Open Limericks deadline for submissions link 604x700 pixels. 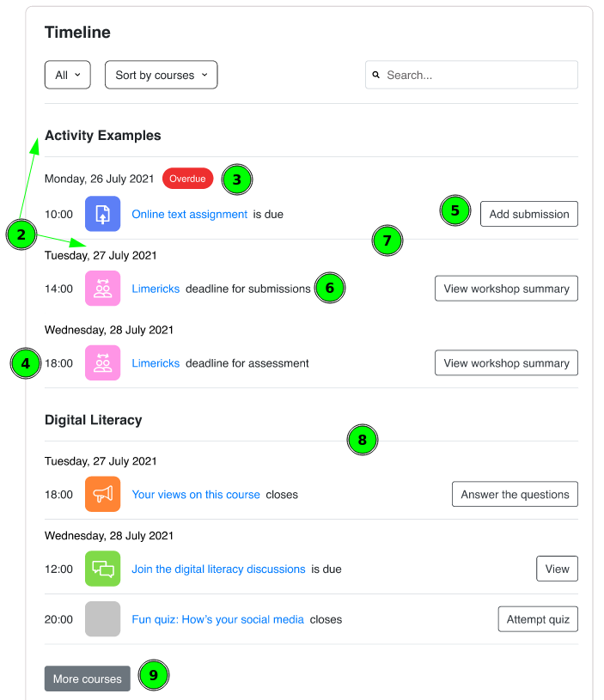pyautogui.click(x=156, y=289)
